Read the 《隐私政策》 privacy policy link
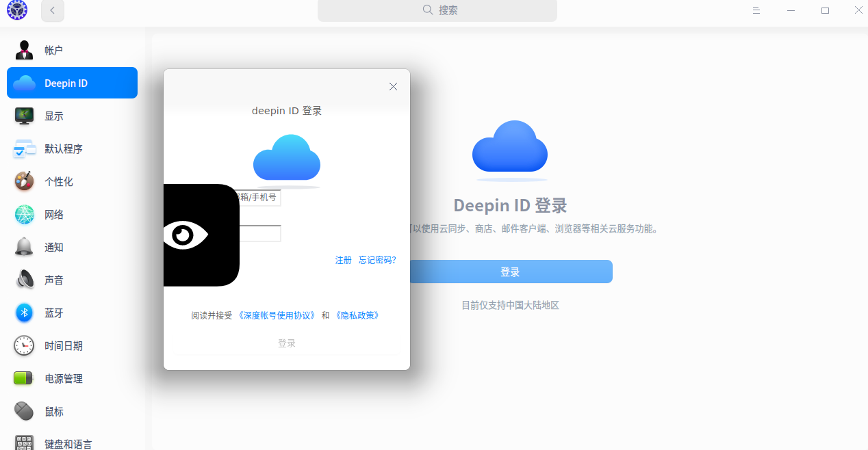Viewport: 868px width, 450px height. [x=357, y=315]
